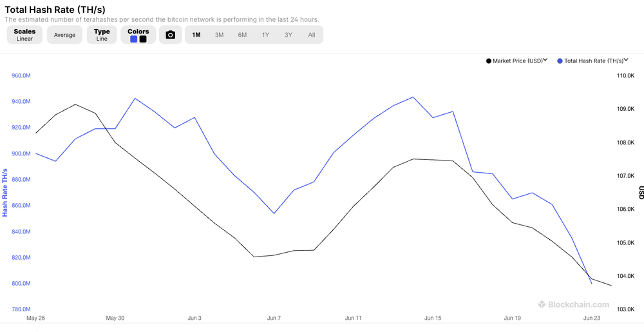Expand the Total Hash Rate (TH/s) dropdown chevron
This screenshot has width=644, height=332.
626,60
